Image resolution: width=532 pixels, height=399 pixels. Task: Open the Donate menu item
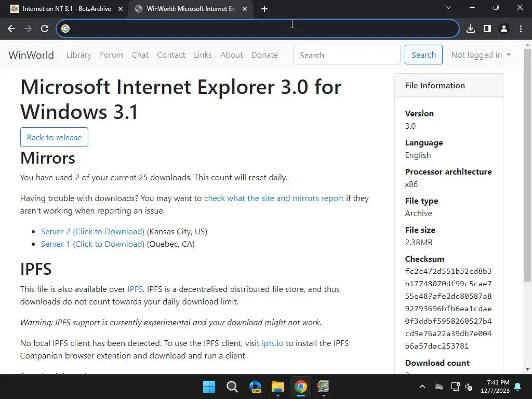pyautogui.click(x=264, y=55)
